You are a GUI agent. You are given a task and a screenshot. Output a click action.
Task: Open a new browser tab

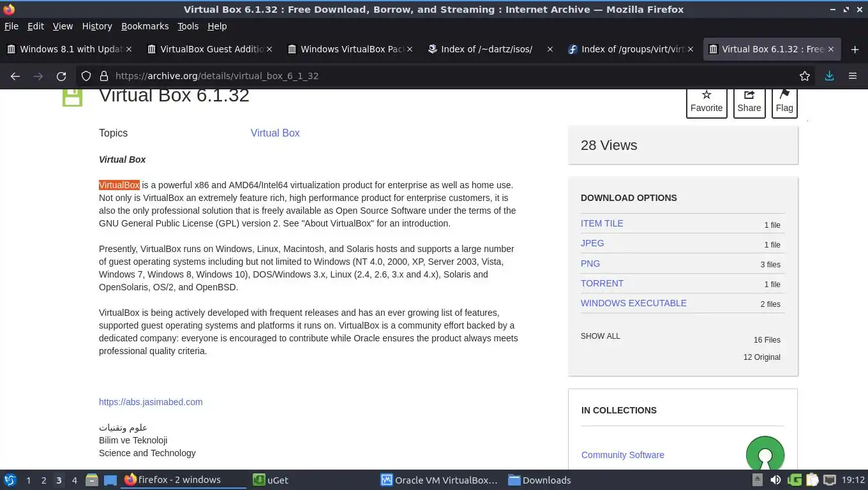(x=855, y=49)
